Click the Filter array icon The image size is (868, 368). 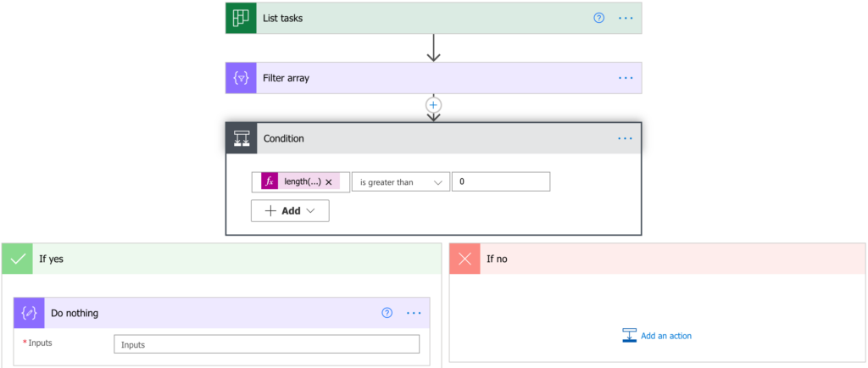point(241,78)
